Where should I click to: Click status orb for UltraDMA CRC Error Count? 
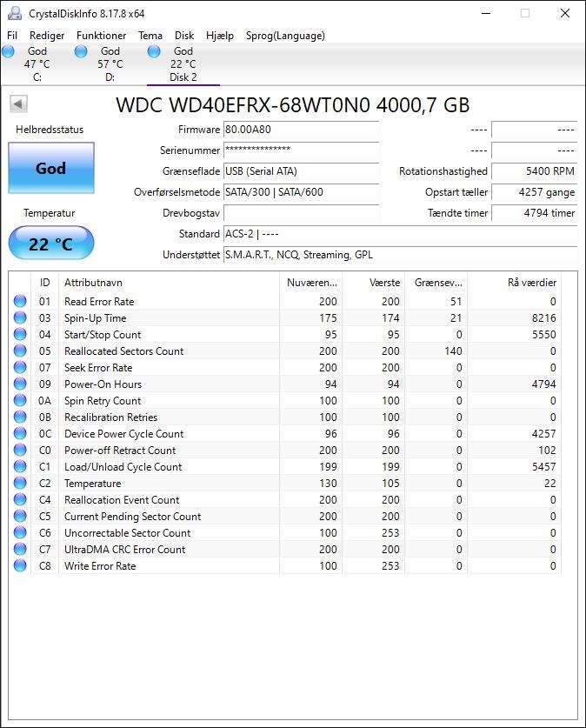point(20,549)
